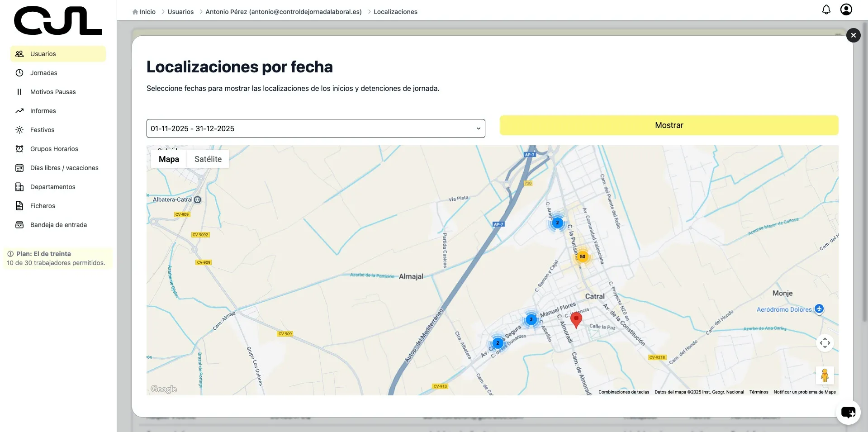
Task: Open the date range selector dropdown
Action: [x=315, y=128]
